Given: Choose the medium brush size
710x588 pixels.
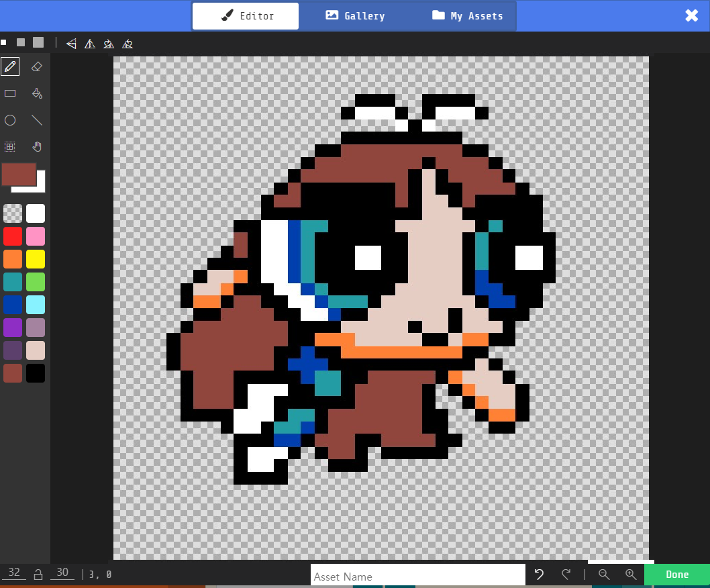Looking at the screenshot, I should 21,42.
